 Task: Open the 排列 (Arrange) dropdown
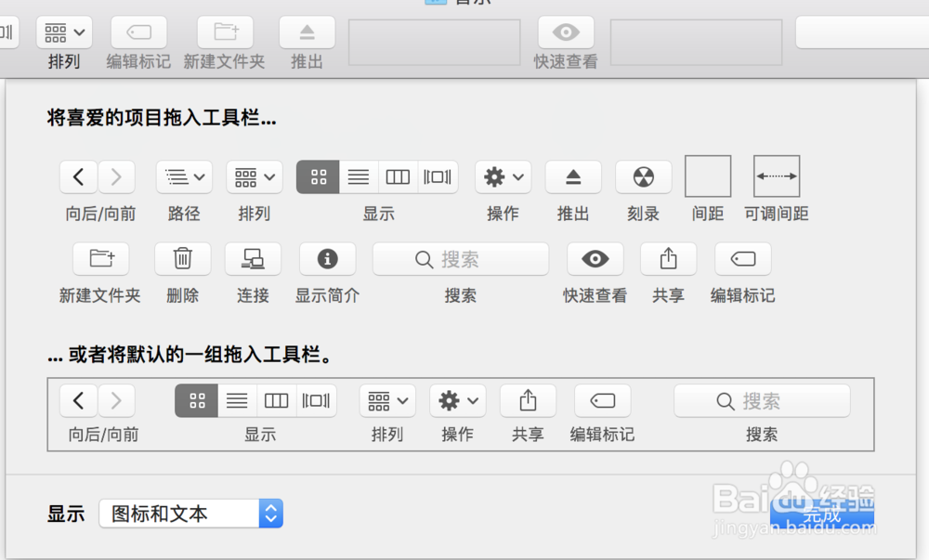[x=254, y=176]
